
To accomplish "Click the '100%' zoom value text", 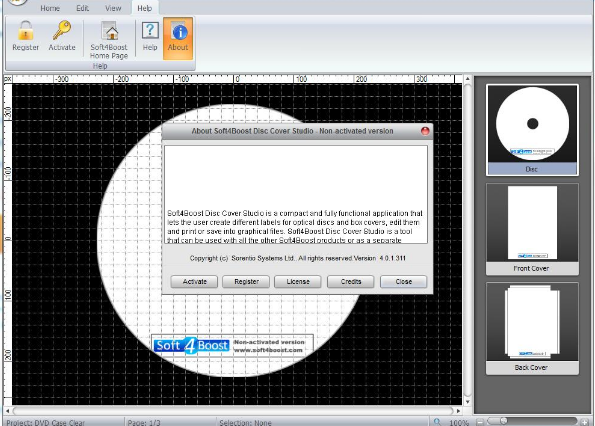I will tap(459, 423).
